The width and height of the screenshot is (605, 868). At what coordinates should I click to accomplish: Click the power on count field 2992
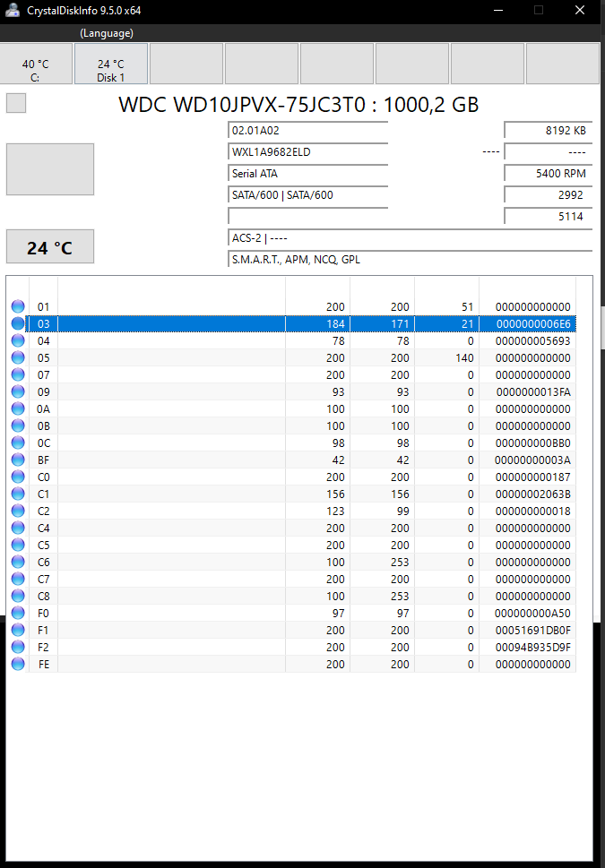coord(548,195)
